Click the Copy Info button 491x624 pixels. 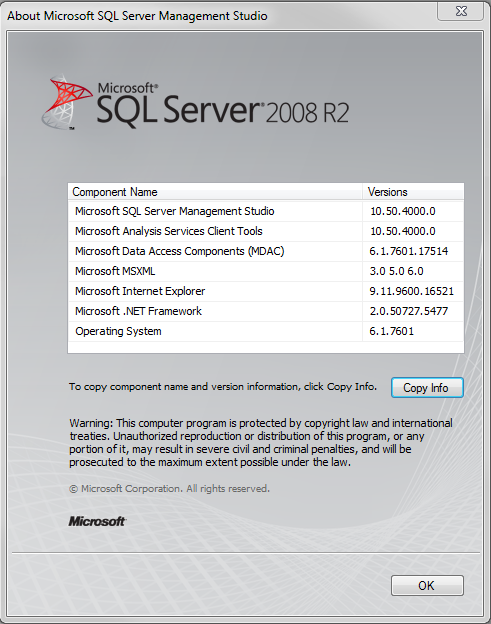(x=427, y=387)
